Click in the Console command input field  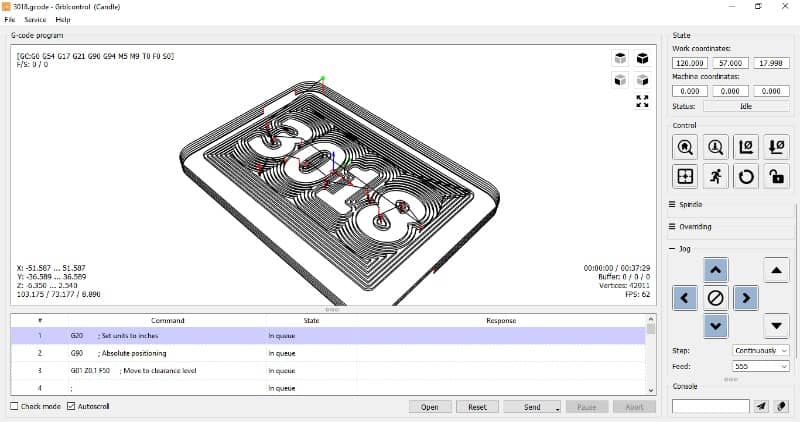tap(710, 406)
